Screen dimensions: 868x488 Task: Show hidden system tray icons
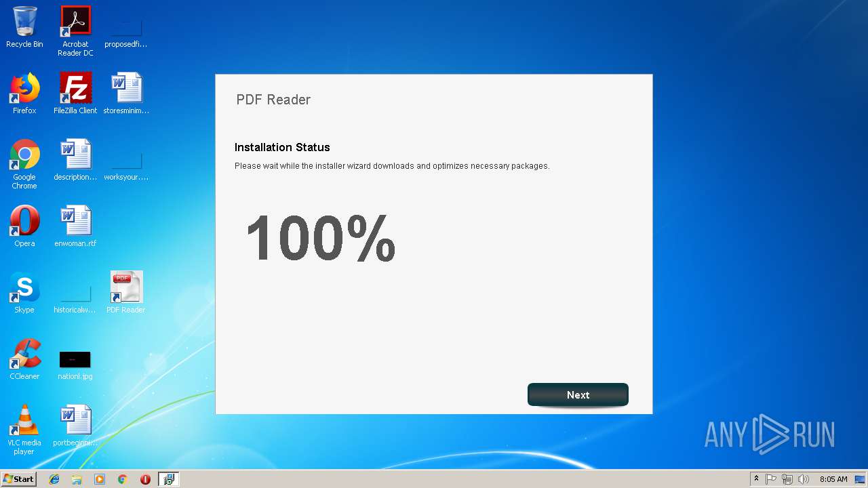click(x=756, y=479)
